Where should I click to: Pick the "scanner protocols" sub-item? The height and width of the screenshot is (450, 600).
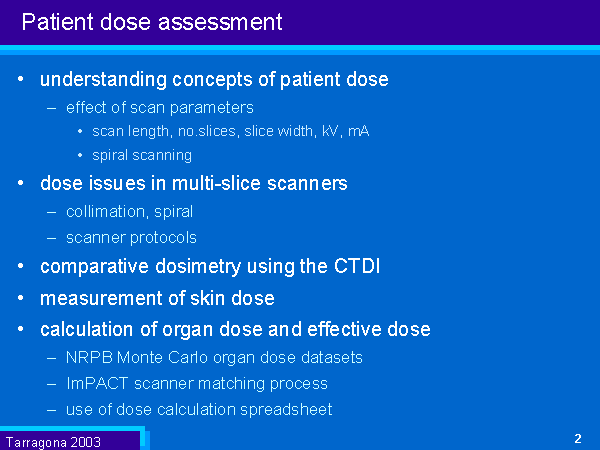point(131,237)
